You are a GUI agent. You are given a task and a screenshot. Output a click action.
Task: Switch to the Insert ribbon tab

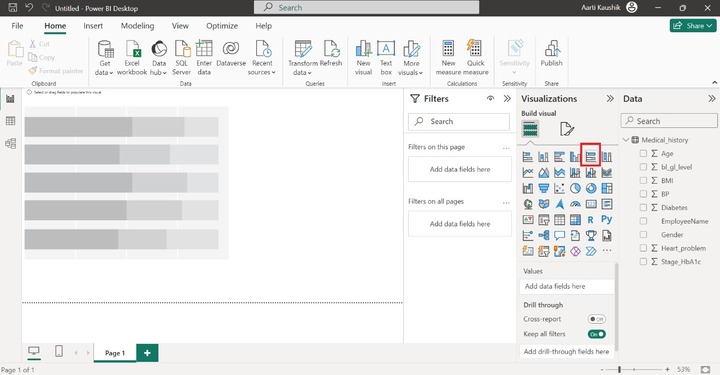93,26
